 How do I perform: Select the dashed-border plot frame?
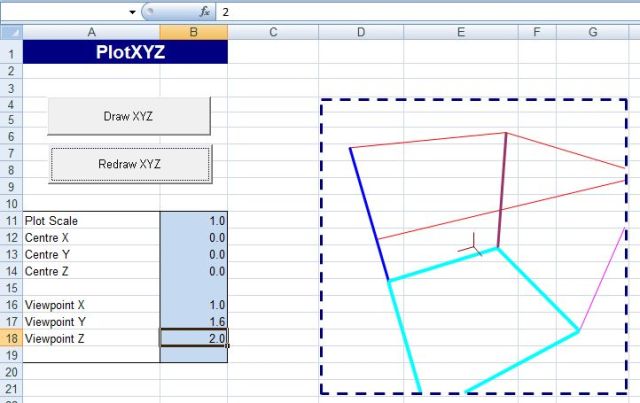321,250
